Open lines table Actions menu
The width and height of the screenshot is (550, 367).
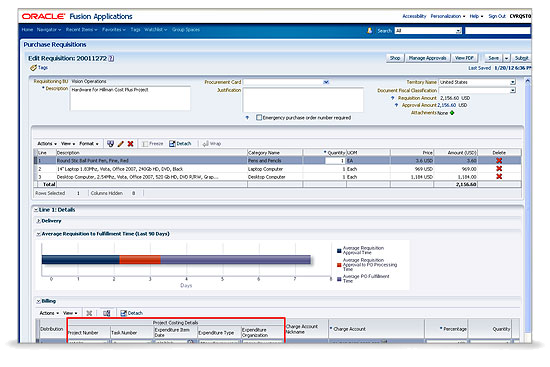47,144
